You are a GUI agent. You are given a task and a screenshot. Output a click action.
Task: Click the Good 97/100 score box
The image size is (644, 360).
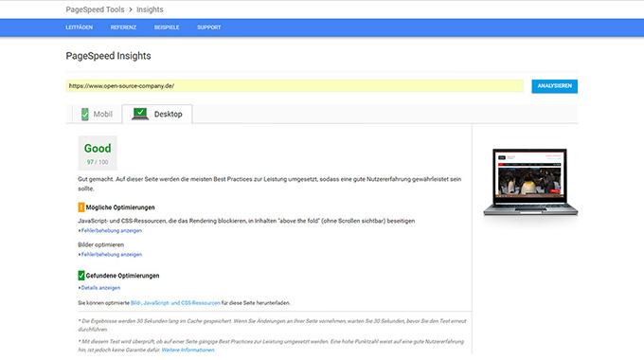click(98, 153)
